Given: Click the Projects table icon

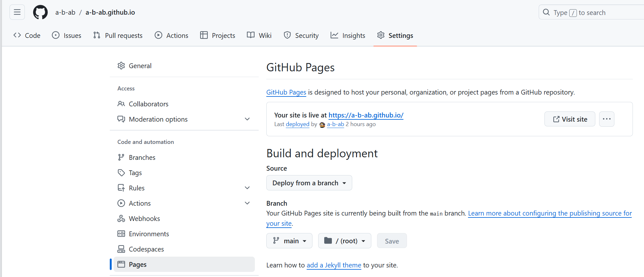Looking at the screenshot, I should click(x=204, y=35).
